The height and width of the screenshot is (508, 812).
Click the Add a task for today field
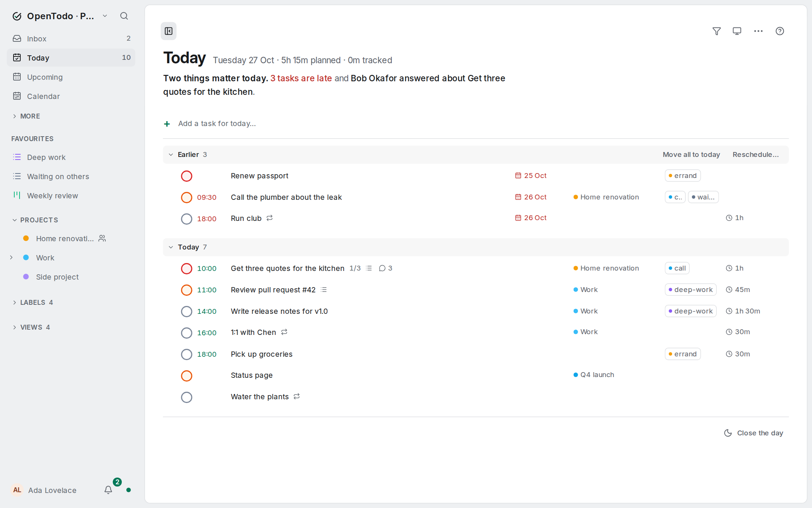(x=476, y=123)
